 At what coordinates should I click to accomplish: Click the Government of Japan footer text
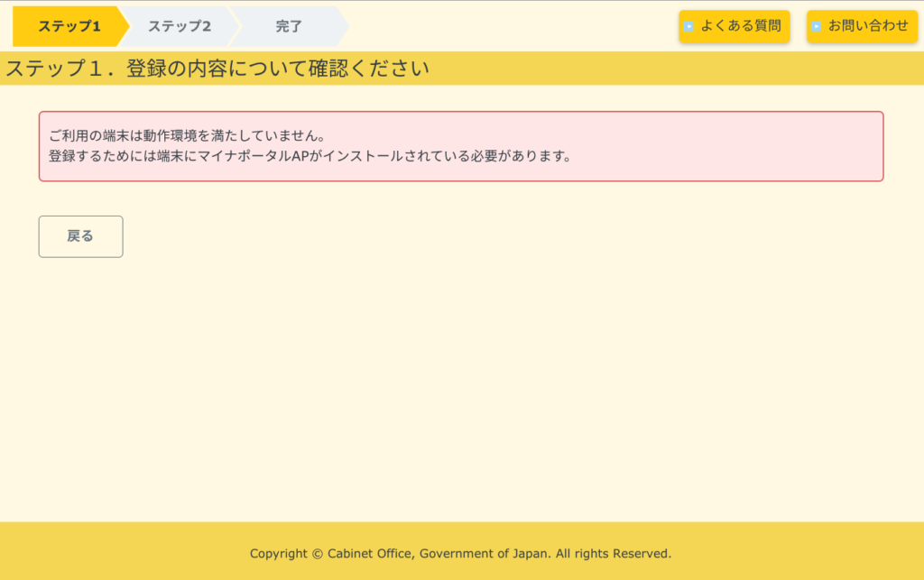(485, 554)
